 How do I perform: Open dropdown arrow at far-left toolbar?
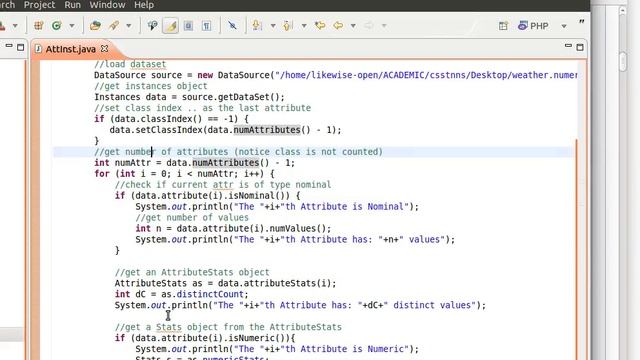pyautogui.click(x=15, y=26)
